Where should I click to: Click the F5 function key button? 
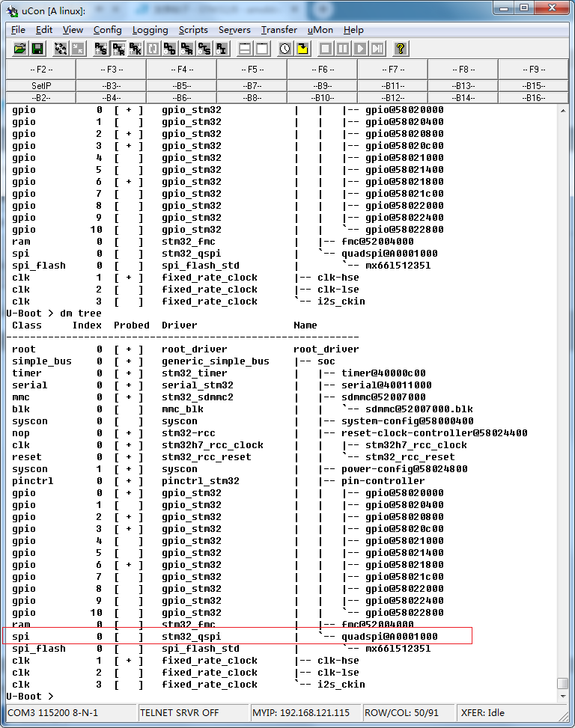pyautogui.click(x=252, y=69)
